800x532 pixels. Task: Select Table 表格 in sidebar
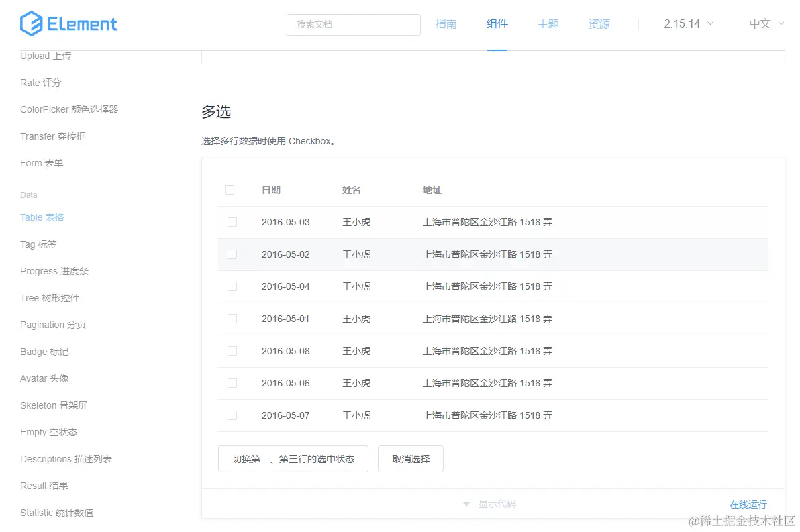pos(42,217)
